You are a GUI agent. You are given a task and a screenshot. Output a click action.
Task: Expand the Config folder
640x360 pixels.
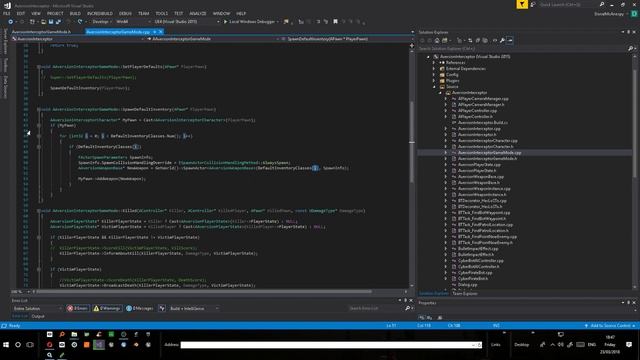click(x=434, y=75)
